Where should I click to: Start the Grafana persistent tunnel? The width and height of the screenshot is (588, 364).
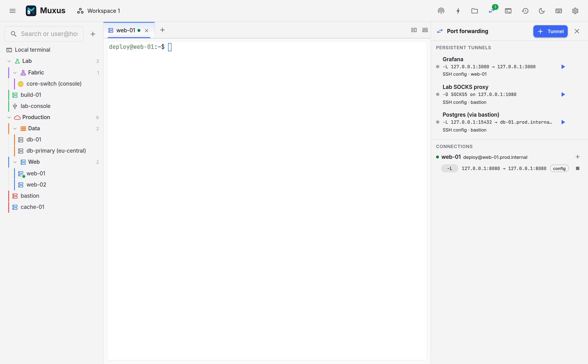tap(563, 67)
